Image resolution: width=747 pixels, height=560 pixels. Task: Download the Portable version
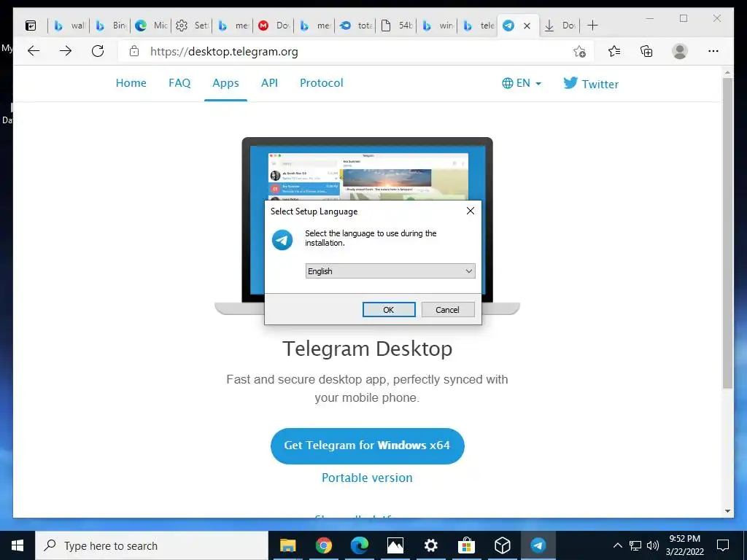(x=368, y=478)
